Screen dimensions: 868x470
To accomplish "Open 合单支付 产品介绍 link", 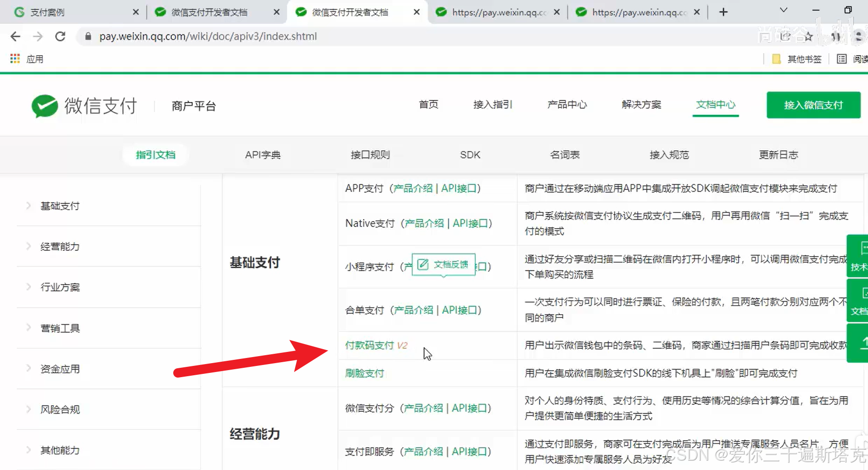I will [413, 310].
